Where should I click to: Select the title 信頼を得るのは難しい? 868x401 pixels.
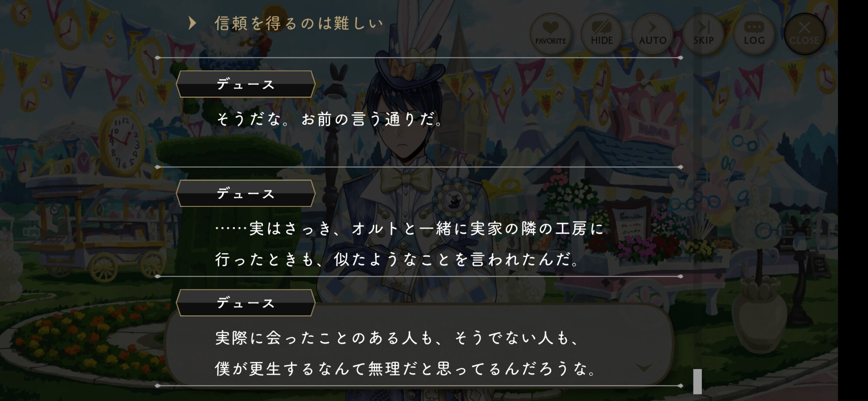point(299,23)
